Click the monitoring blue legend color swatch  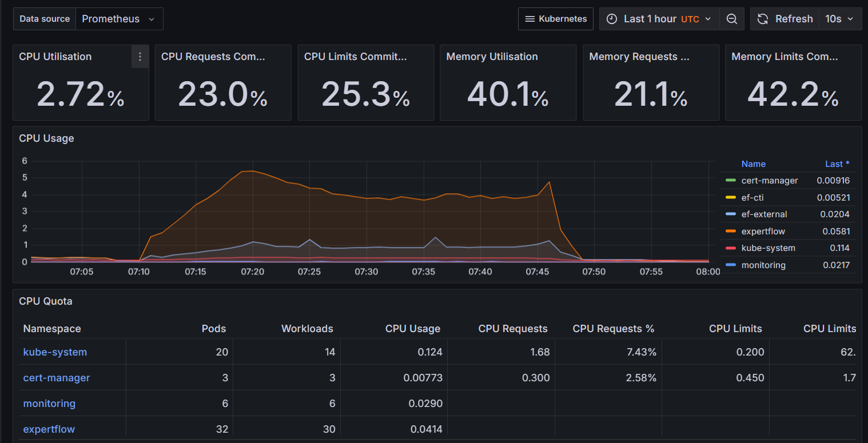coord(730,265)
